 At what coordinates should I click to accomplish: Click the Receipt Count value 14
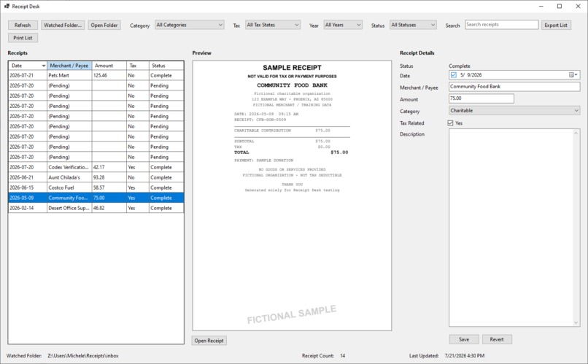[342, 356]
